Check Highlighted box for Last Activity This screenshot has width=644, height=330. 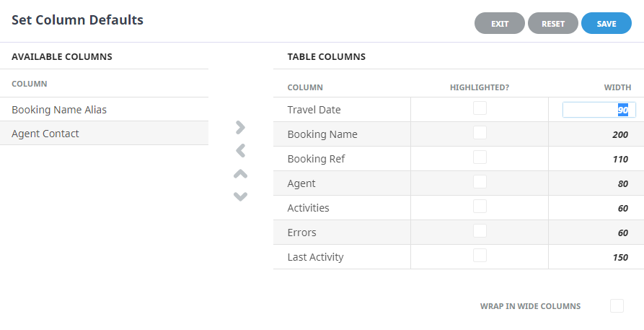pyautogui.click(x=480, y=256)
